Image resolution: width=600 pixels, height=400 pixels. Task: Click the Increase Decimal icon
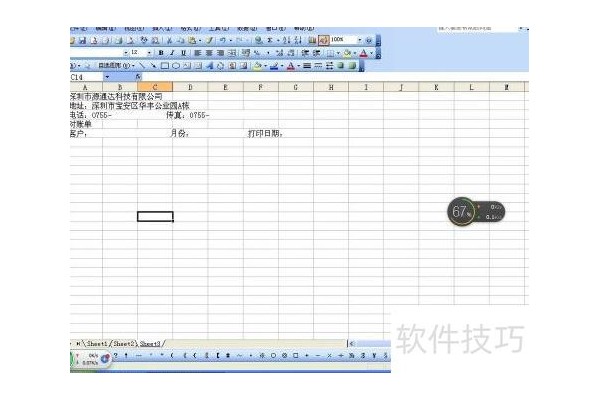[280, 53]
